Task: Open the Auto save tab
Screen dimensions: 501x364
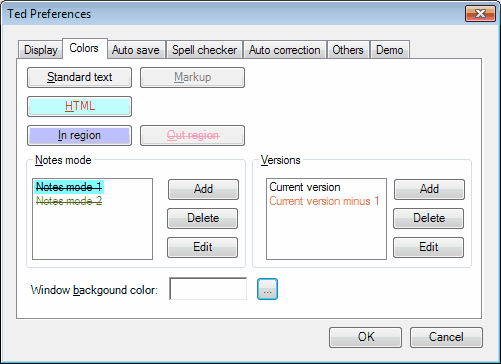Action: coord(136,50)
